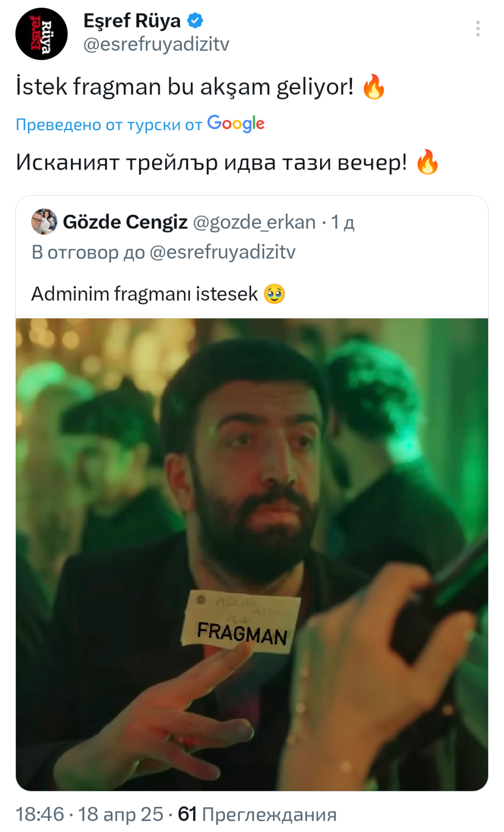Tap the '61 Прегледания' view count
This screenshot has width=504, height=832.
click(x=257, y=814)
